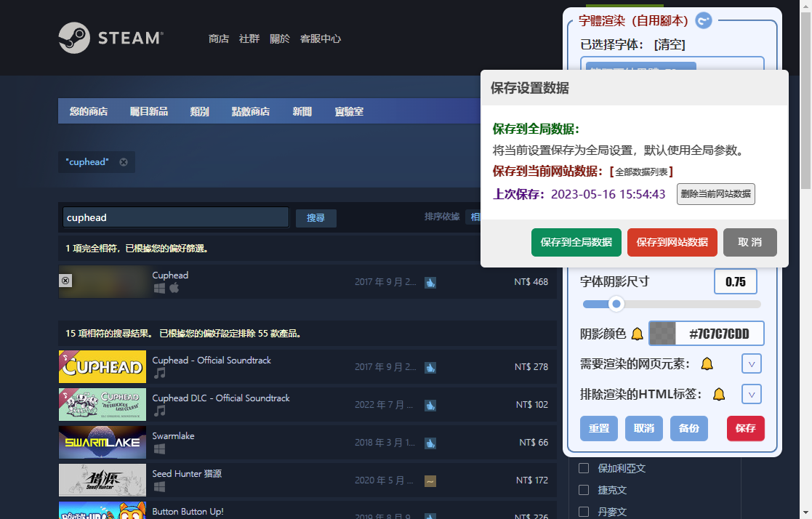
Task: Check the 丹麥文 language checkbox
Action: (584, 512)
